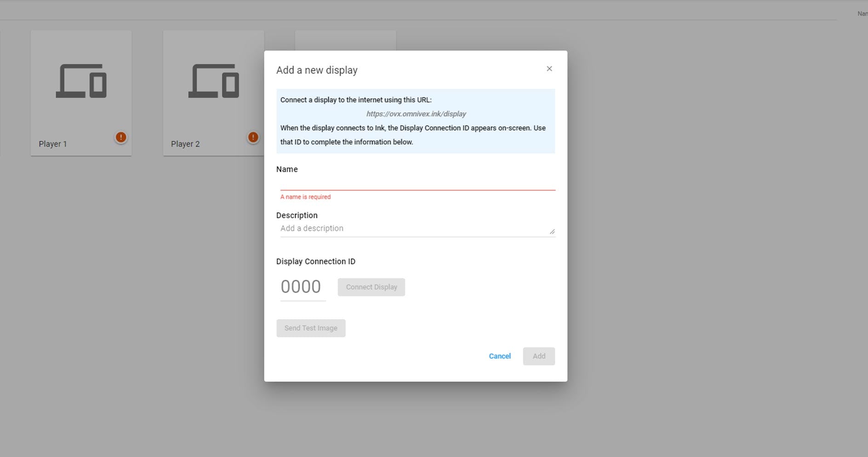Select the Player 1 card label
868x457 pixels.
tap(53, 144)
